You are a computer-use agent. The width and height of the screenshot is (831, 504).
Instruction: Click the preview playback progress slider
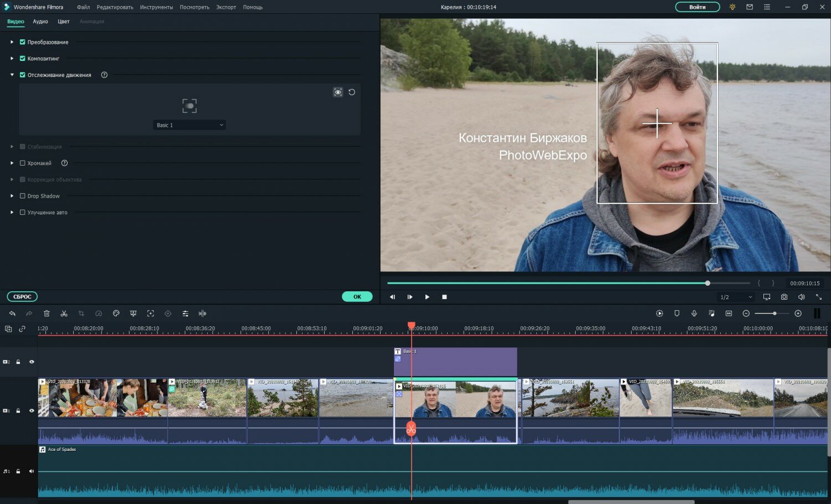(568, 283)
